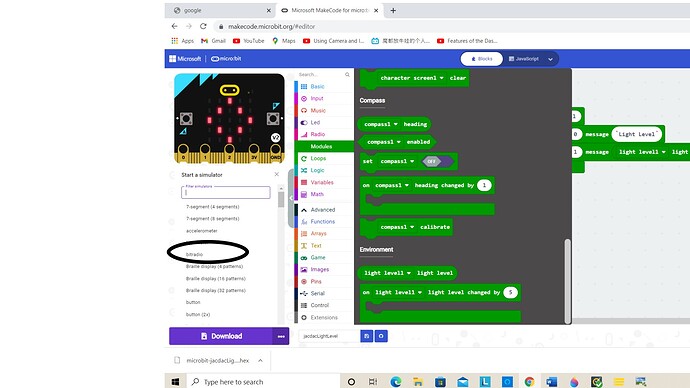This screenshot has width=690, height=388.
Task: Open light level1 dropdown in changed by block
Action: click(420, 292)
